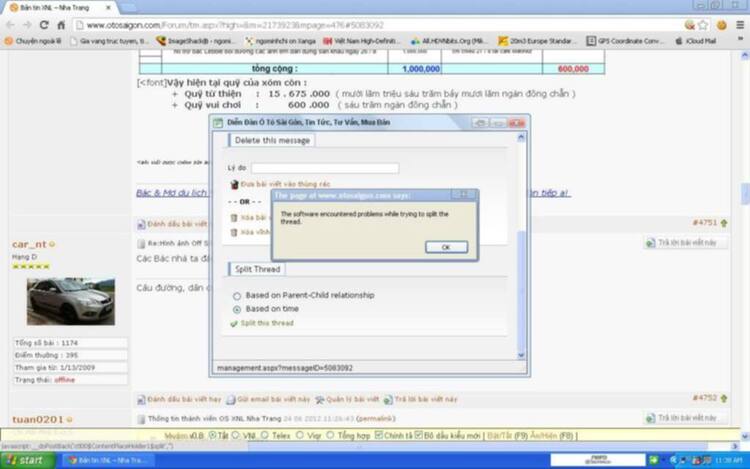Click car_nt's silver car avatar
750x469 pixels.
tap(71, 301)
